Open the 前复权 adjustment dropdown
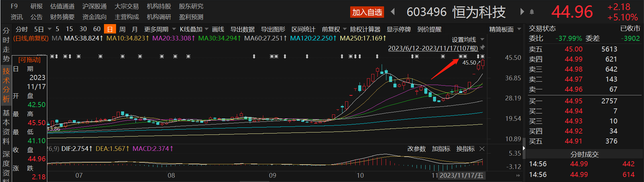Image resolution: width=644 pixels, height=182 pixels. 334,29
